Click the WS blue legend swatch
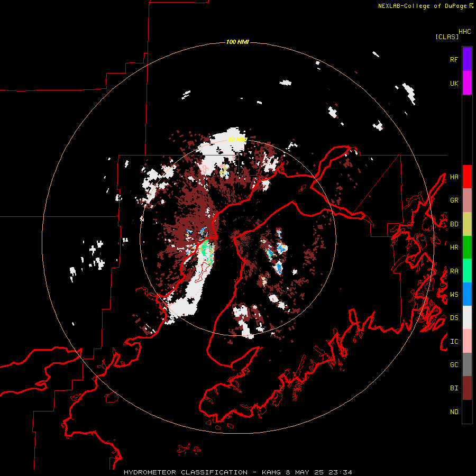Screen dimensions: 476x476 pyautogui.click(x=467, y=294)
